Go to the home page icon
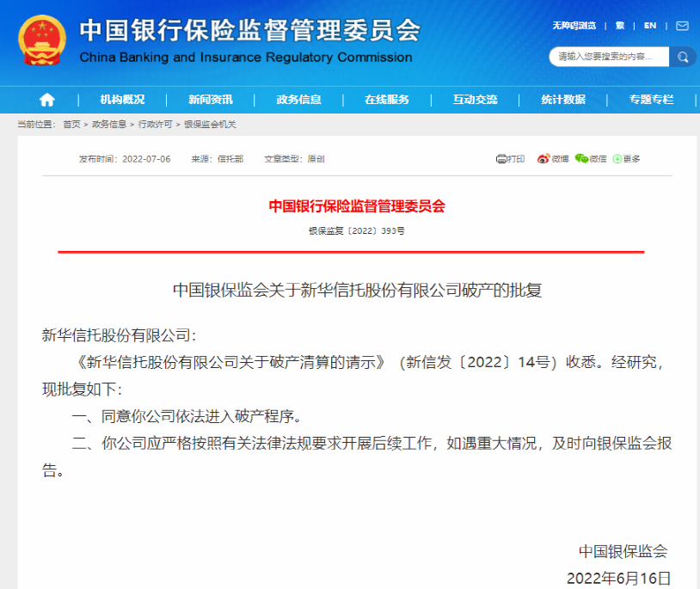Screen dimensions: 700x589 [x=47, y=100]
